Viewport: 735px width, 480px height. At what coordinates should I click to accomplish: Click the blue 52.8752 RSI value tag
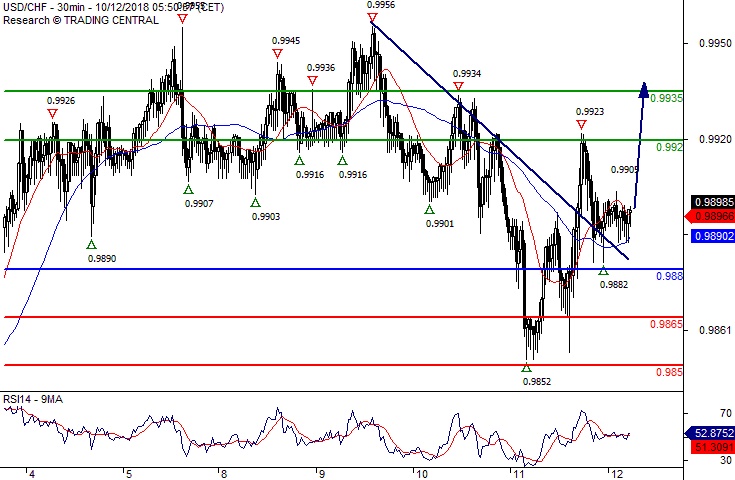[711, 433]
